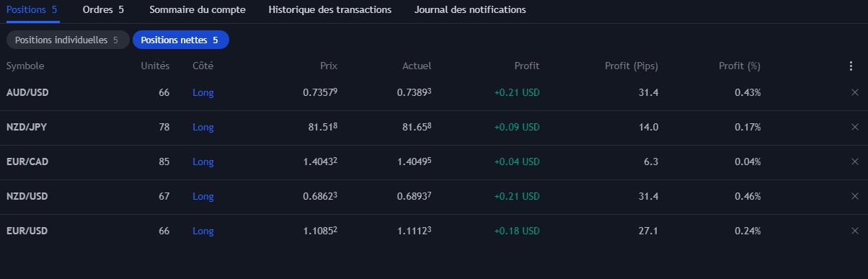The height and width of the screenshot is (279, 868).
Task: Sort table by Symbole column header
Action: (25, 66)
